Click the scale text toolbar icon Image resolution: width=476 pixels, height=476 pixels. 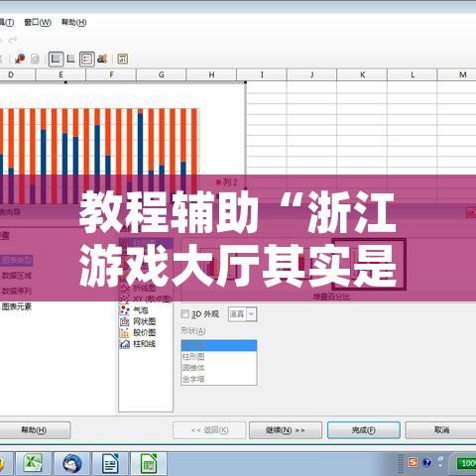click(102, 59)
